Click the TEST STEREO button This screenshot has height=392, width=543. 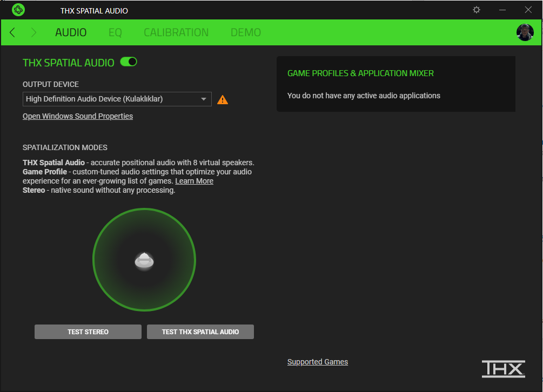[x=88, y=332]
